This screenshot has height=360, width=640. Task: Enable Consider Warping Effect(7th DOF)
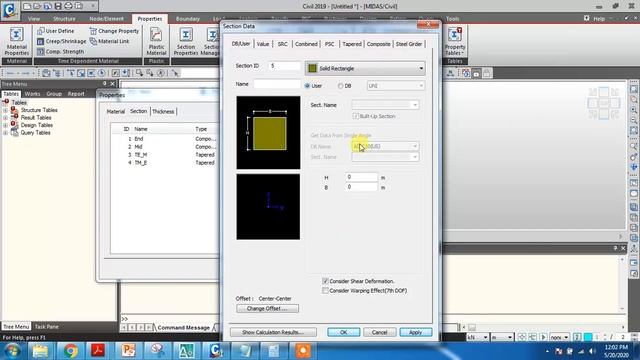325,291
